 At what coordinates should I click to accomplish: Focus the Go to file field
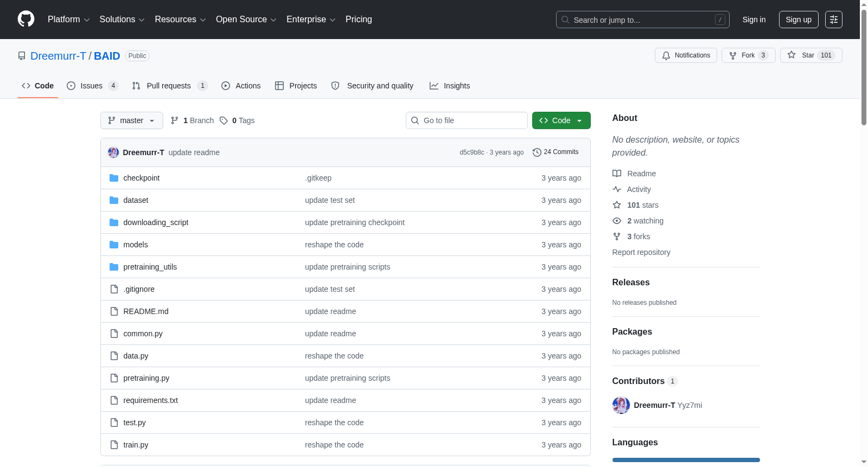click(x=467, y=120)
